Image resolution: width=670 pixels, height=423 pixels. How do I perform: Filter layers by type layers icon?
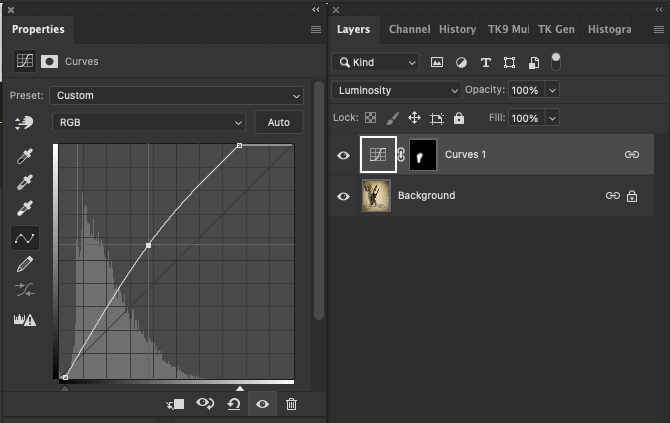click(486, 62)
